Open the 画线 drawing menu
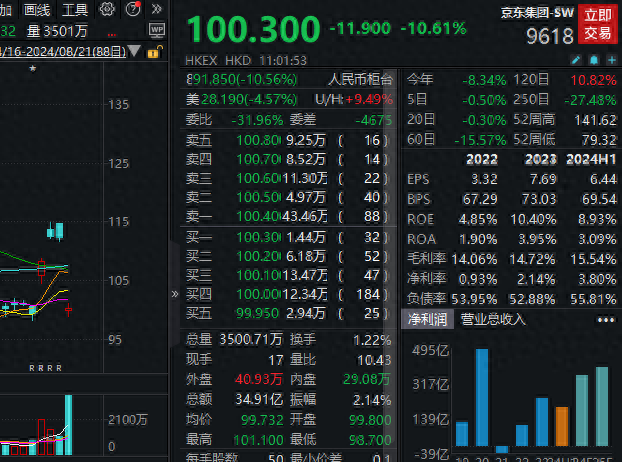 coord(37,10)
